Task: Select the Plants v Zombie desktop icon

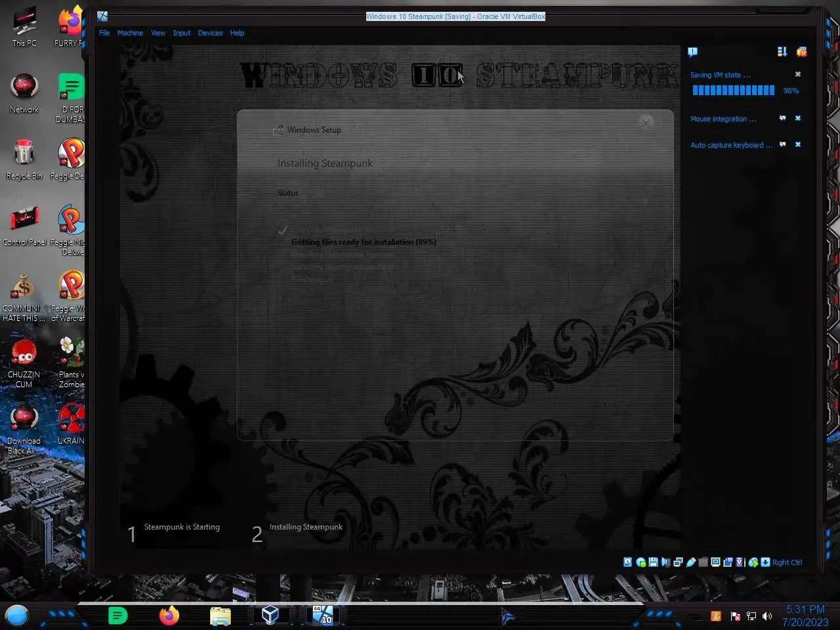Action: 71,362
